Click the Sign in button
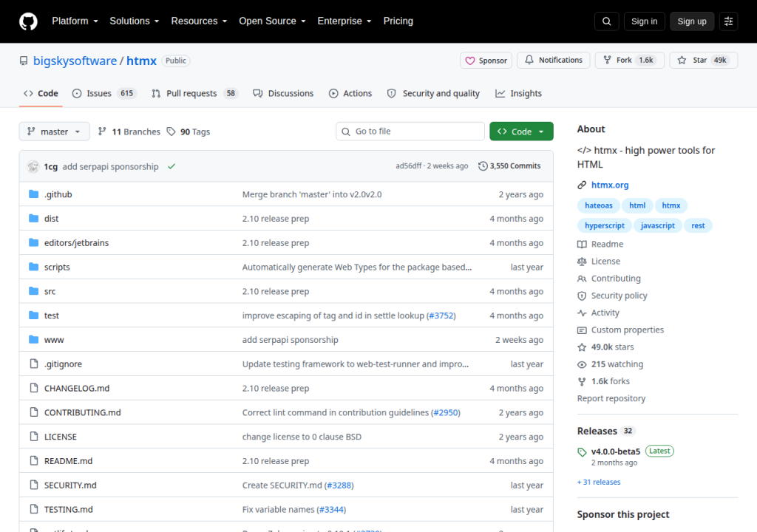The image size is (757, 532). 644,21
